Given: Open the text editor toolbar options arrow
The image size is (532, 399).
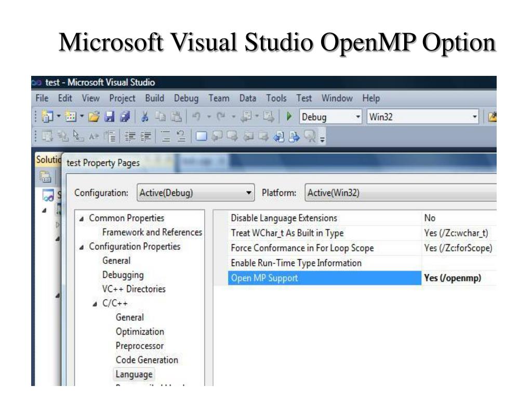Looking at the screenshot, I should pos(322,138).
